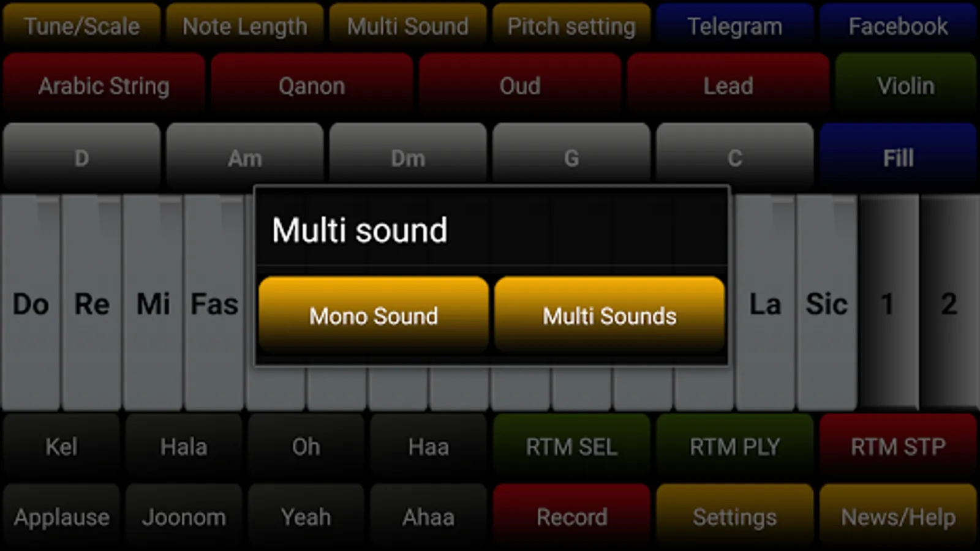Viewport: 980px width, 551px height.
Task: Select the Oud instrument
Action: click(x=520, y=86)
